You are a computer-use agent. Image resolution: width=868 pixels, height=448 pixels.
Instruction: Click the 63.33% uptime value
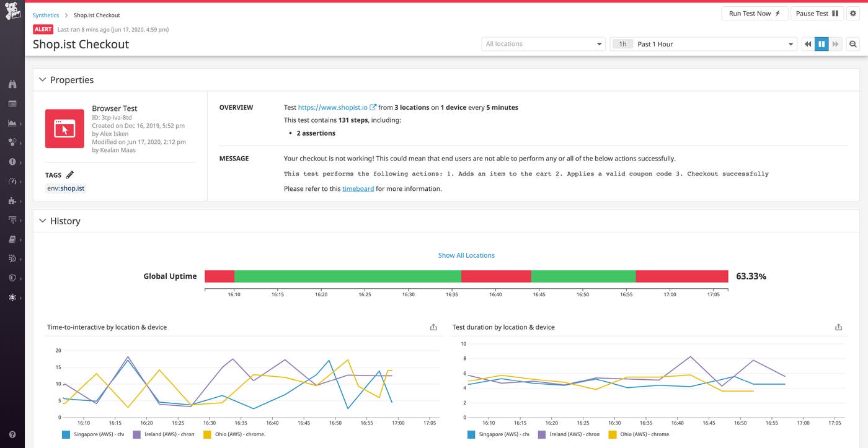pos(751,276)
